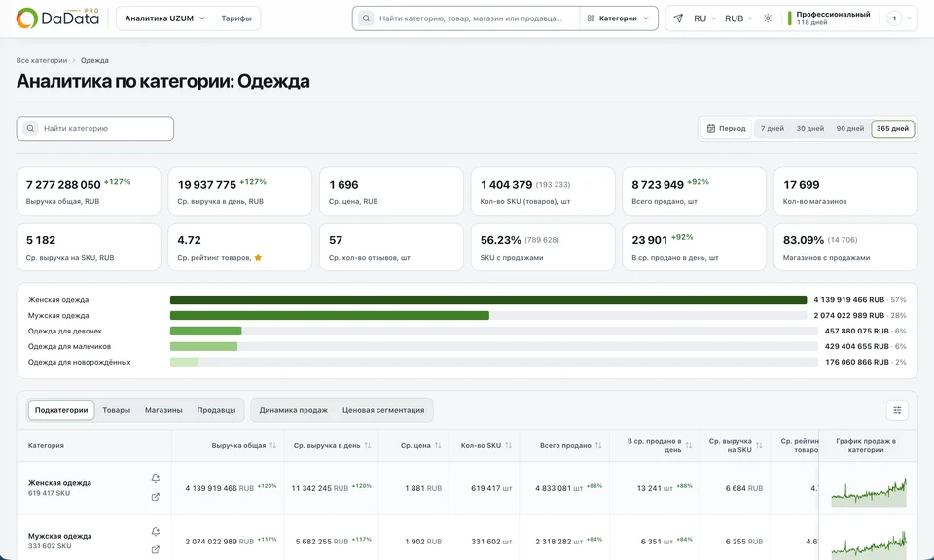This screenshot has height=560, width=934.
Task: Open the Категории search filter dropdown
Action: point(618,18)
